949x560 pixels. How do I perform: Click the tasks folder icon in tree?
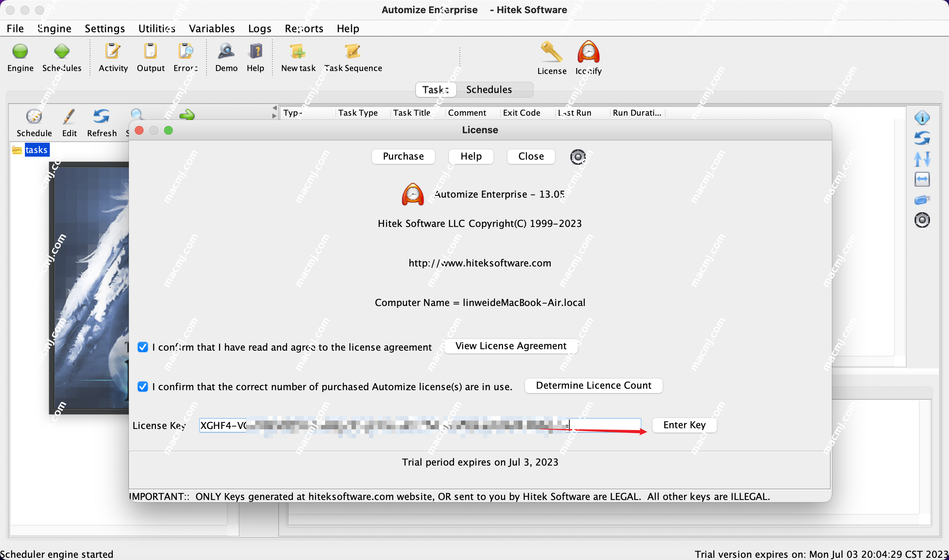click(16, 150)
